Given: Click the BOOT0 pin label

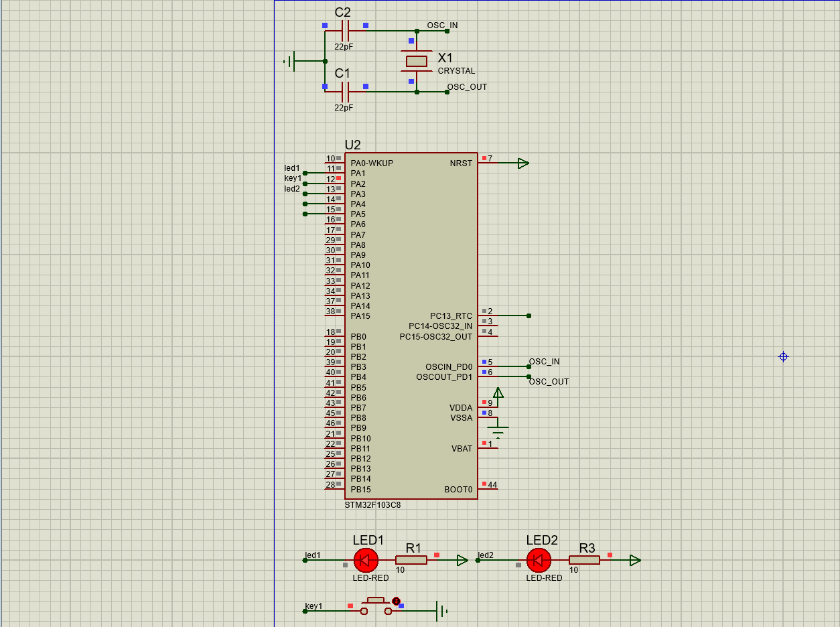Looking at the screenshot, I should [458, 490].
